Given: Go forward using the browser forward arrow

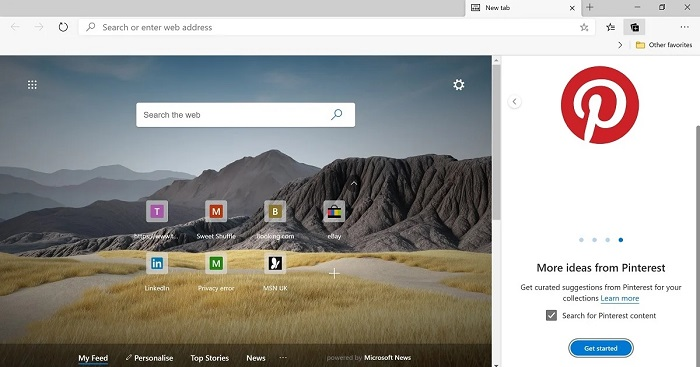Looking at the screenshot, I should [x=39, y=27].
